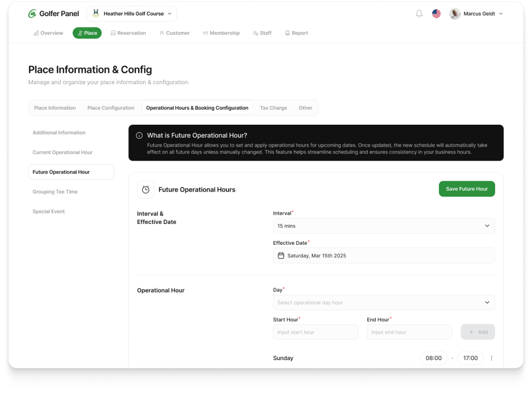Open Additional Information in sidebar
Viewport: 532px width, 397px height.
[59, 133]
